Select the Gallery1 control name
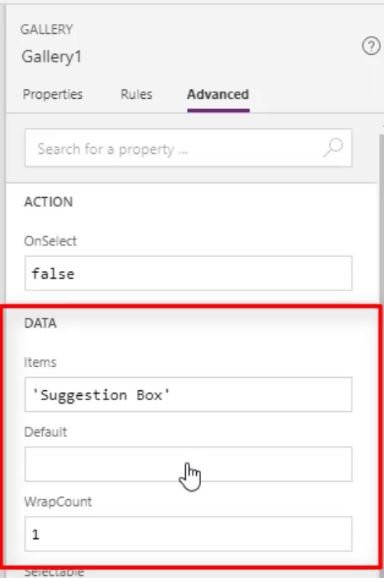Image resolution: width=384 pixels, height=578 pixels. 52,57
